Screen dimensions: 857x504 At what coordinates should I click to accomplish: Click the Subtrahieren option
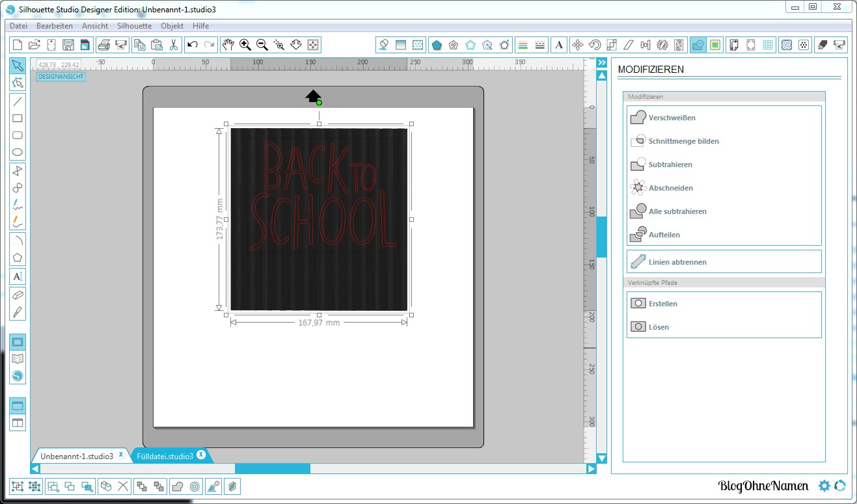670,165
